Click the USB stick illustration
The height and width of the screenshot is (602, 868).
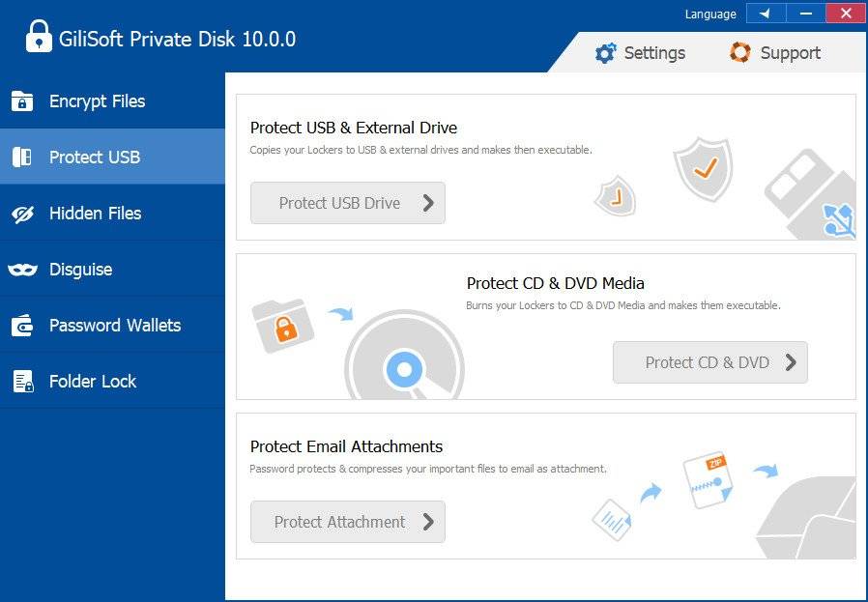pos(810,195)
